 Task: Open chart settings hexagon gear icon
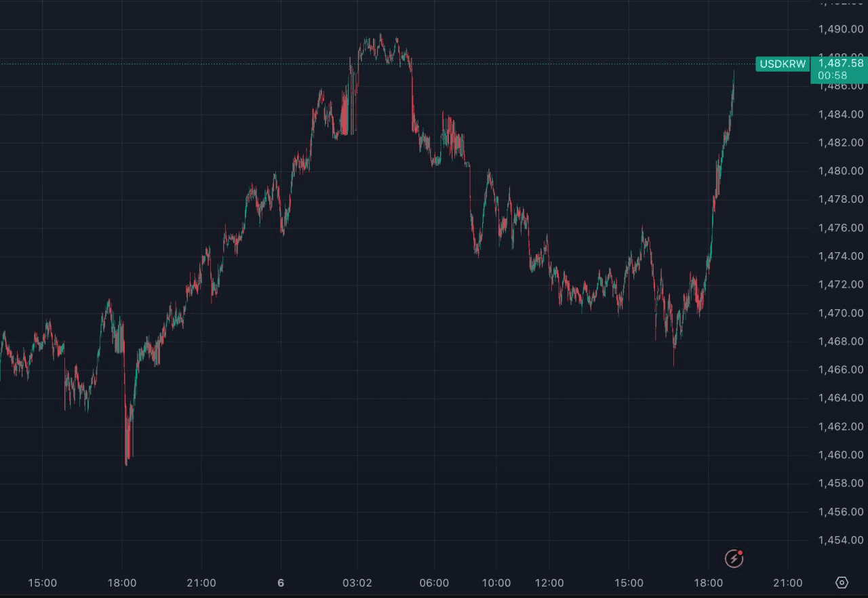pos(842,582)
